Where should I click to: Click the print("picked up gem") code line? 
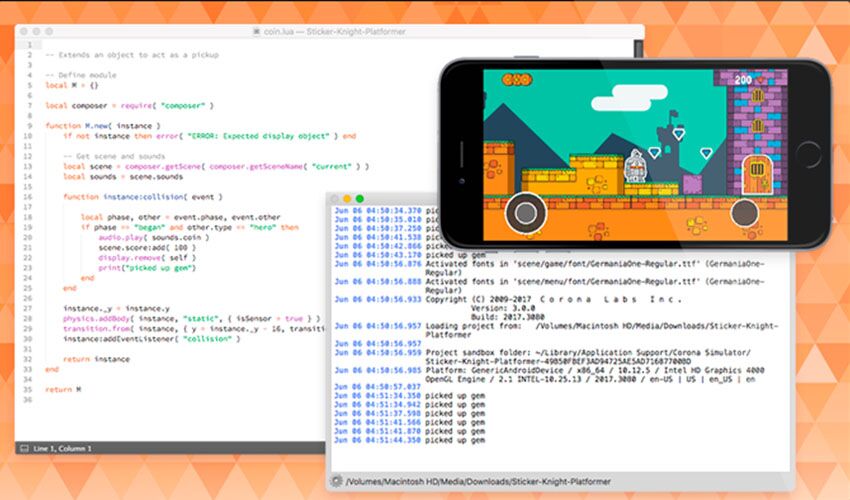tap(147, 268)
